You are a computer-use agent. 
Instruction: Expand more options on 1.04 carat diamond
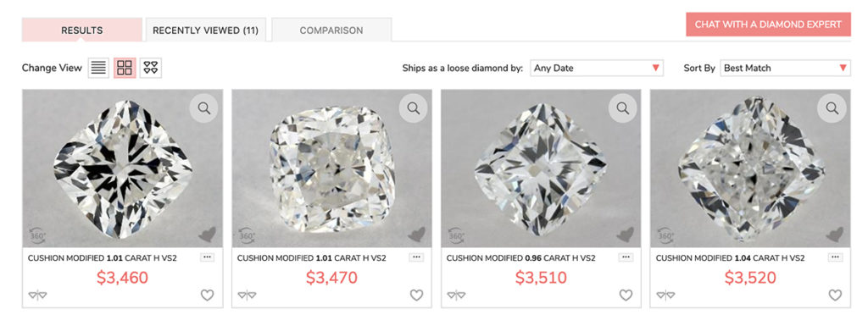[x=835, y=257]
